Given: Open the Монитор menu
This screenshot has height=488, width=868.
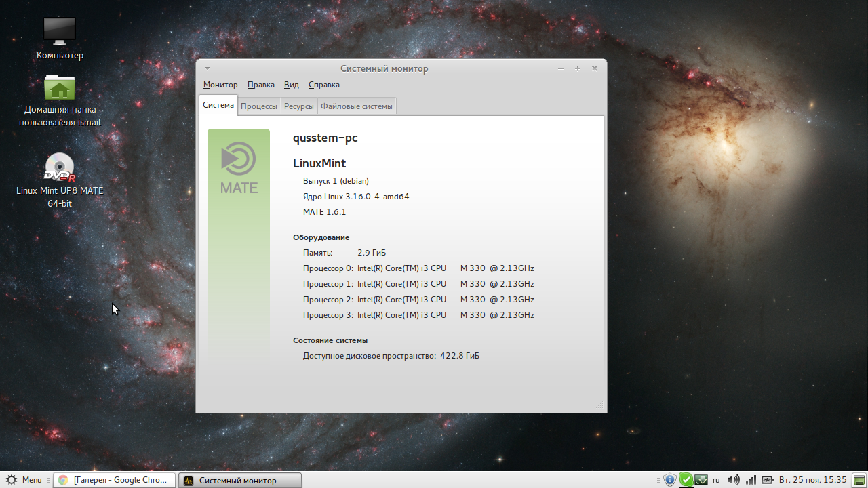Looking at the screenshot, I should [220, 85].
